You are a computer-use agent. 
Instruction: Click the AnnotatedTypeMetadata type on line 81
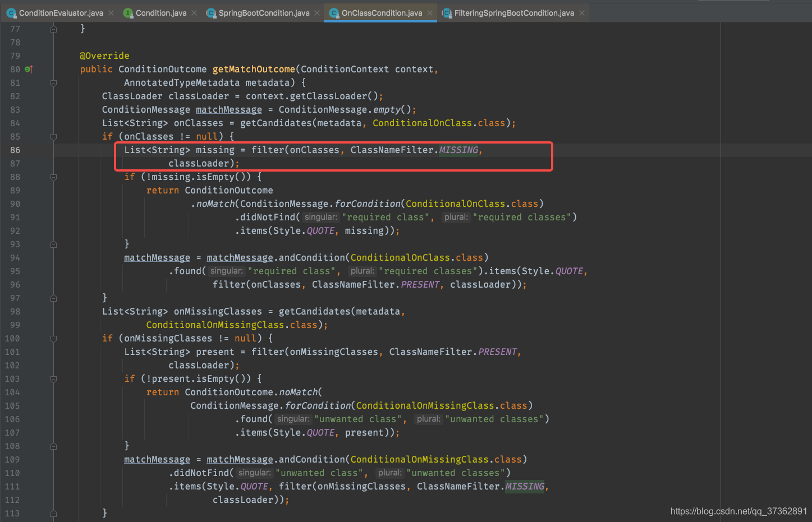point(182,82)
